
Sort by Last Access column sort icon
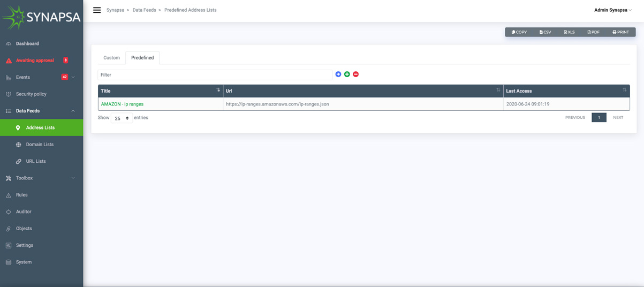[x=625, y=90]
